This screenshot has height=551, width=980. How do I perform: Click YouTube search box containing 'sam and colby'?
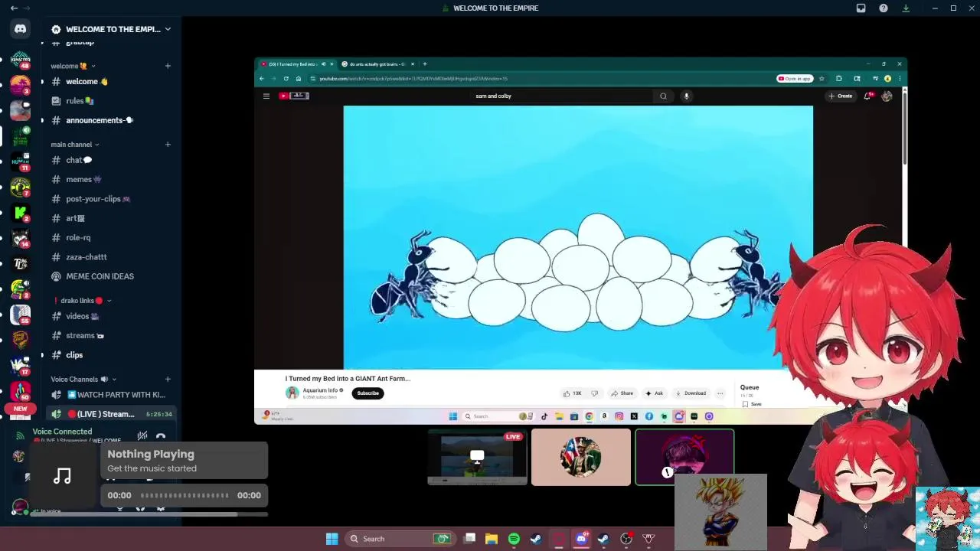click(562, 96)
